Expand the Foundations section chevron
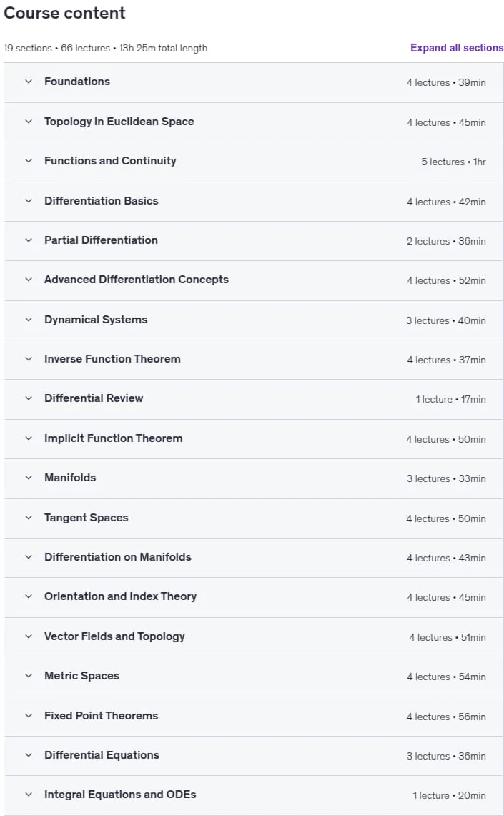This screenshot has width=504, height=816. (29, 82)
